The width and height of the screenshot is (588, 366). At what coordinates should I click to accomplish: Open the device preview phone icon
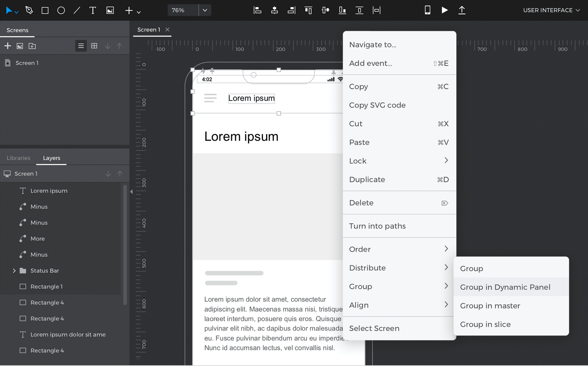427,10
